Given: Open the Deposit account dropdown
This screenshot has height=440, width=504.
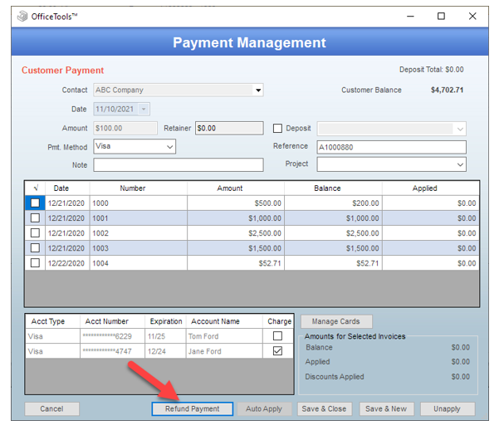Looking at the screenshot, I should click(460, 129).
